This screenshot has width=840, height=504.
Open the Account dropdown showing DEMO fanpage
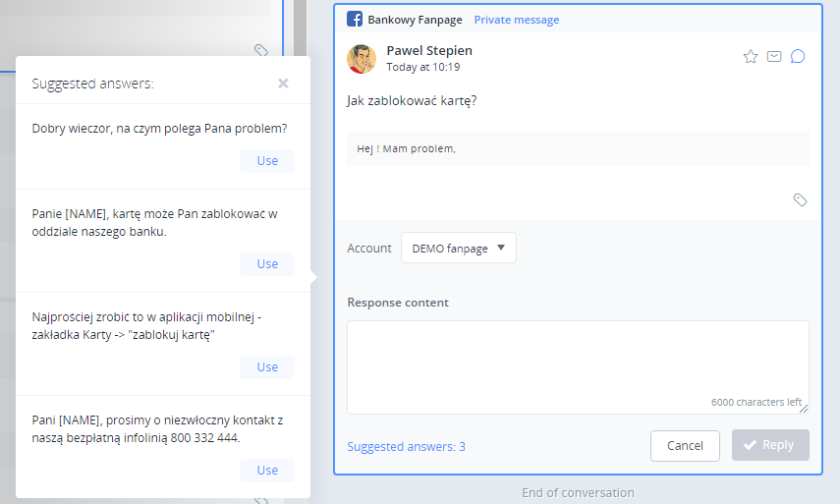(x=458, y=249)
